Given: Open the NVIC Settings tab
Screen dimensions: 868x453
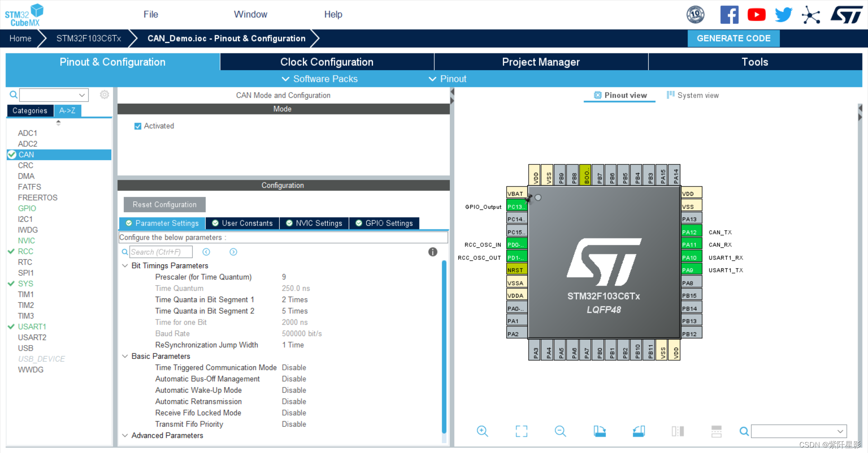Looking at the screenshot, I should (x=314, y=223).
